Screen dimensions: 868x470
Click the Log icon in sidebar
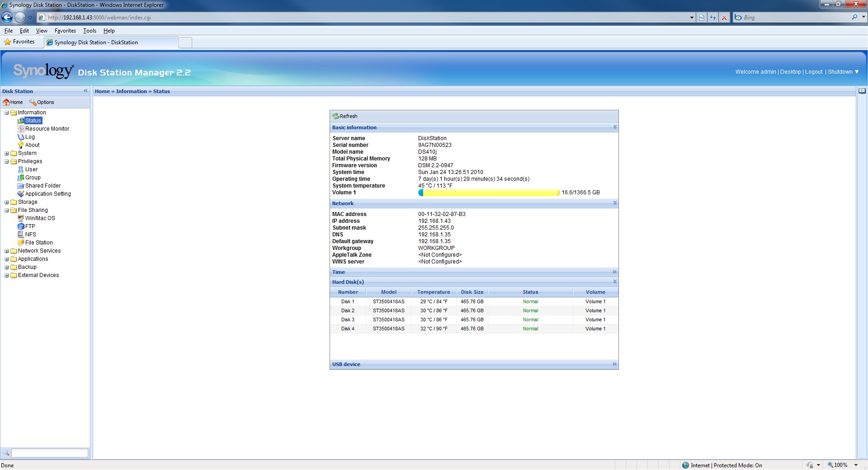(21, 137)
